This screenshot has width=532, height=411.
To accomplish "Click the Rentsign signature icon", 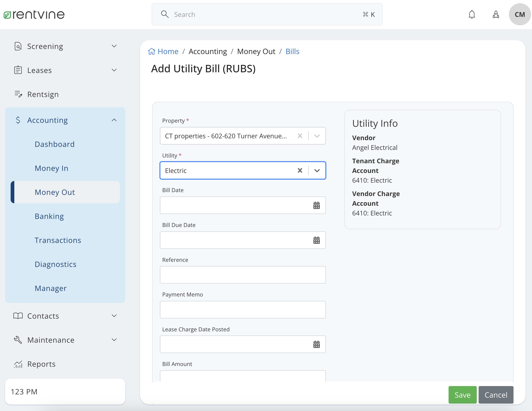I will (x=18, y=94).
